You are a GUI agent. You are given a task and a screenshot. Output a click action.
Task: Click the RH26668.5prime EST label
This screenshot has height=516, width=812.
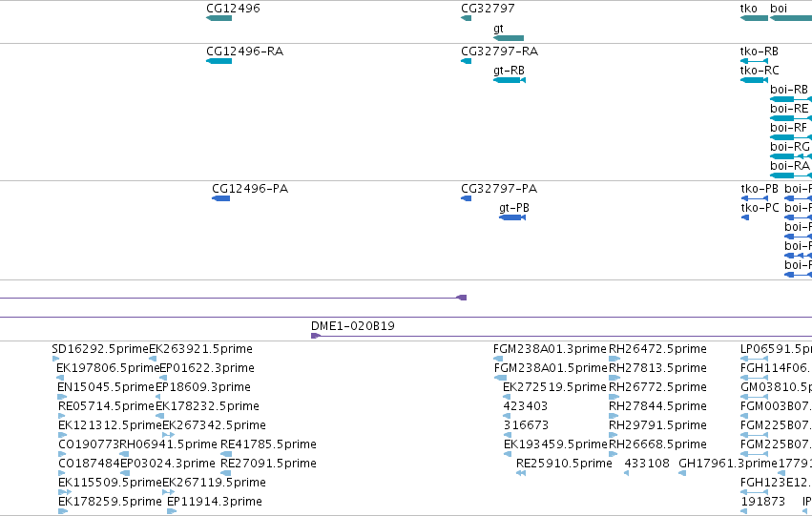click(657, 444)
